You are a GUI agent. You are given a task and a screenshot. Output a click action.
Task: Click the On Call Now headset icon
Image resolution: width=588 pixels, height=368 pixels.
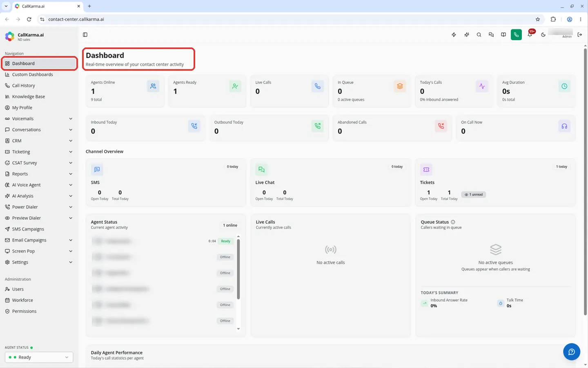(564, 126)
